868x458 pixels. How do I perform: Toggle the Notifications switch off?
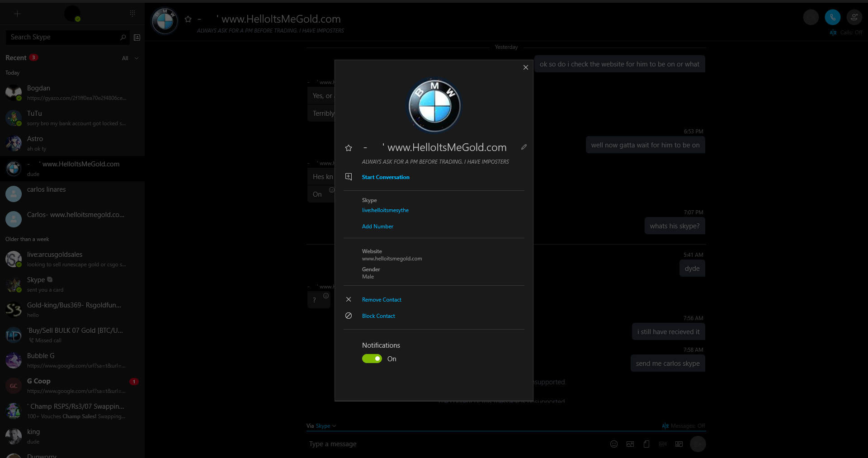(x=372, y=359)
